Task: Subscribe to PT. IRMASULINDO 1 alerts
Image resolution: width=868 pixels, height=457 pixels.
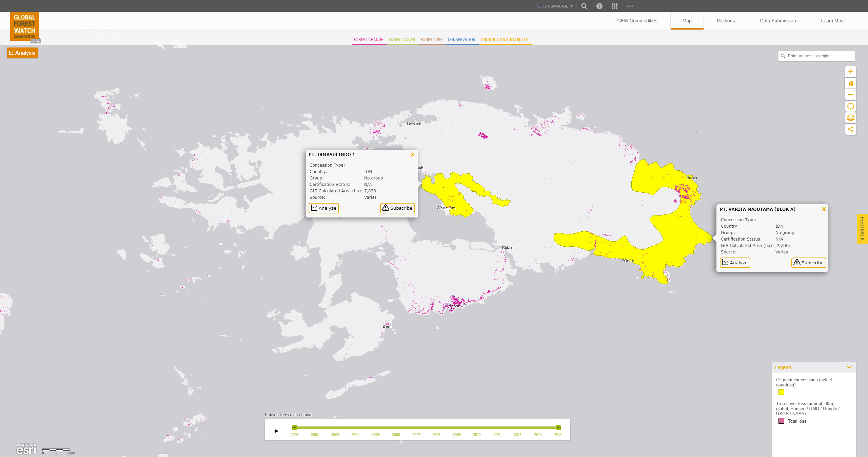Action: coord(397,208)
